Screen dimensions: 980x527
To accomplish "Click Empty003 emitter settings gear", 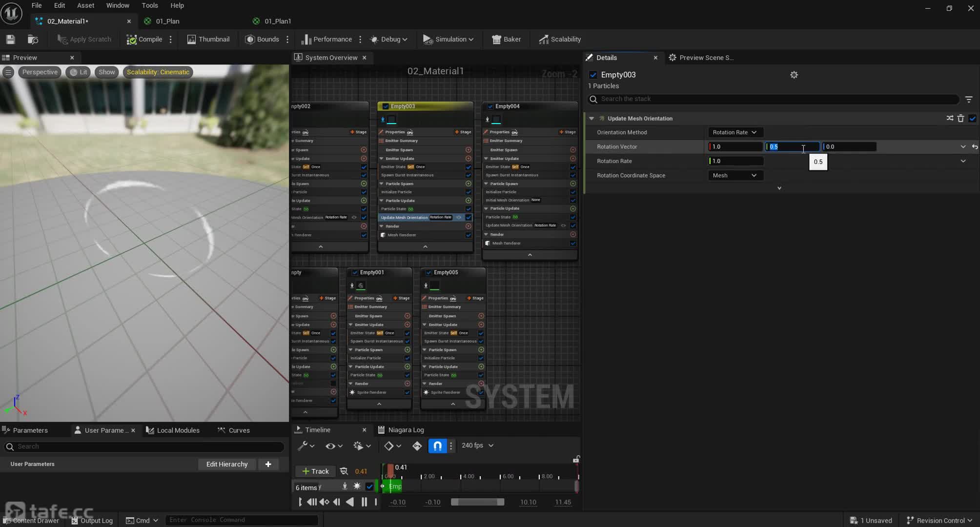I will [x=794, y=75].
